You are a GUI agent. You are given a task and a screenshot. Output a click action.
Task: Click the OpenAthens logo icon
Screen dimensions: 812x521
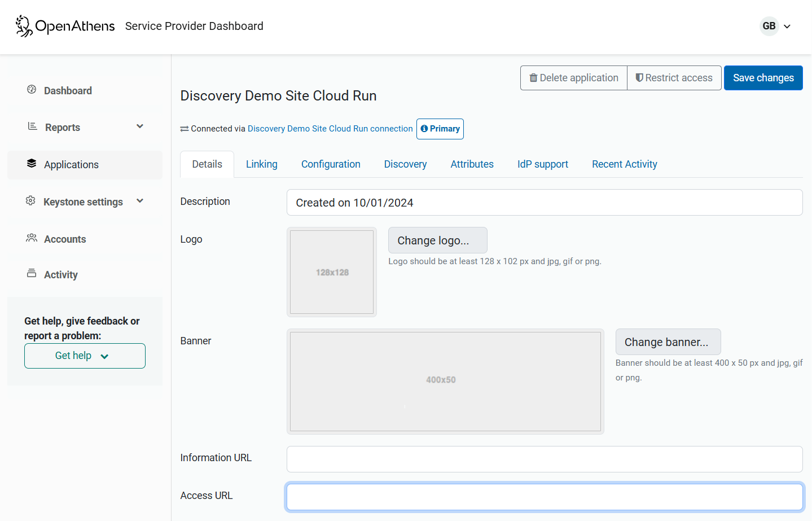point(24,26)
